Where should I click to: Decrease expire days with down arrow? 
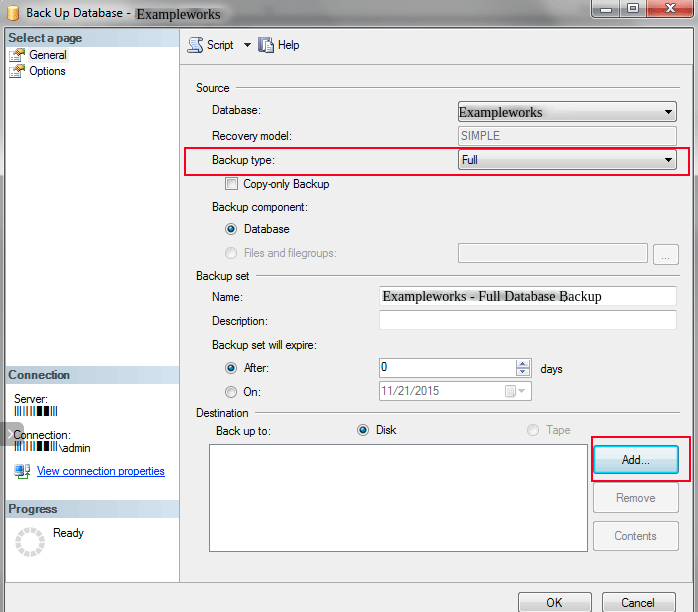click(x=523, y=372)
